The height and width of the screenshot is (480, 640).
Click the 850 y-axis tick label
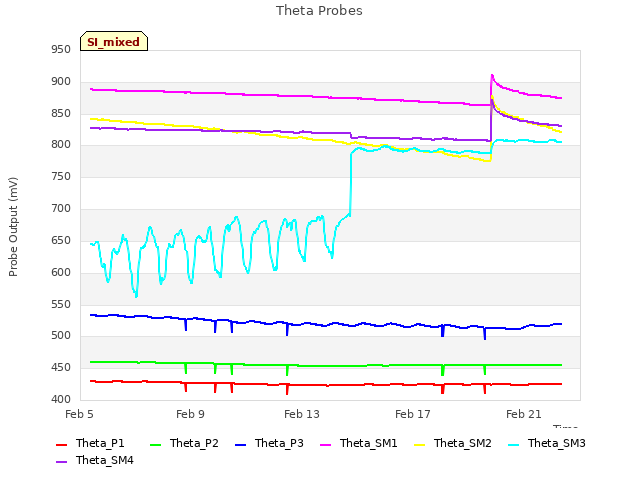click(61, 113)
